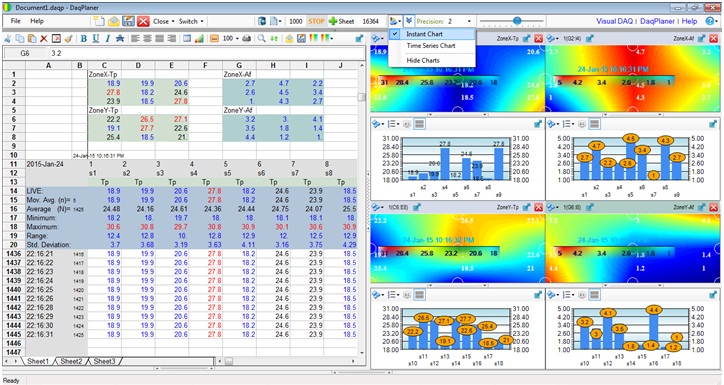724x385 pixels.
Task: Click the cut scissors icon
Action: click(8, 39)
